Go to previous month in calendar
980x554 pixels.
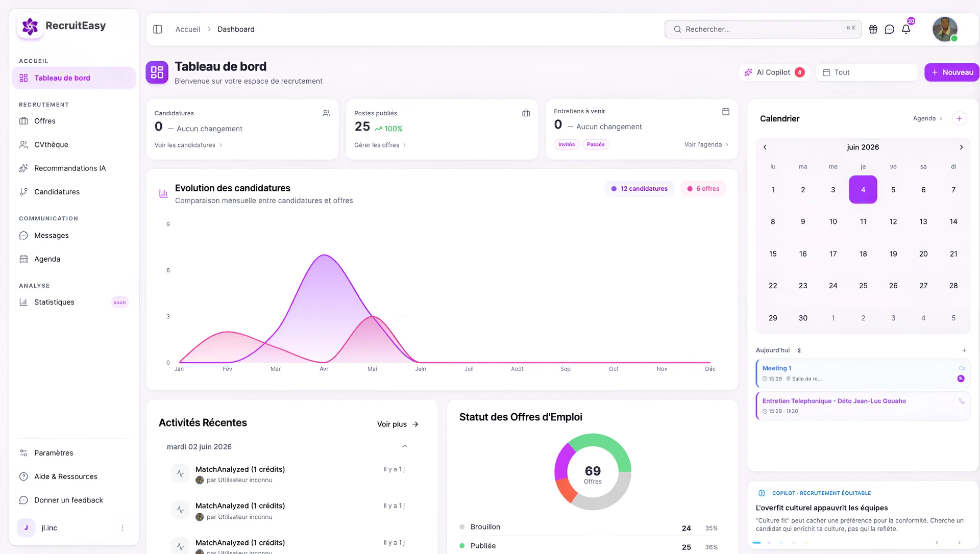[765, 147]
